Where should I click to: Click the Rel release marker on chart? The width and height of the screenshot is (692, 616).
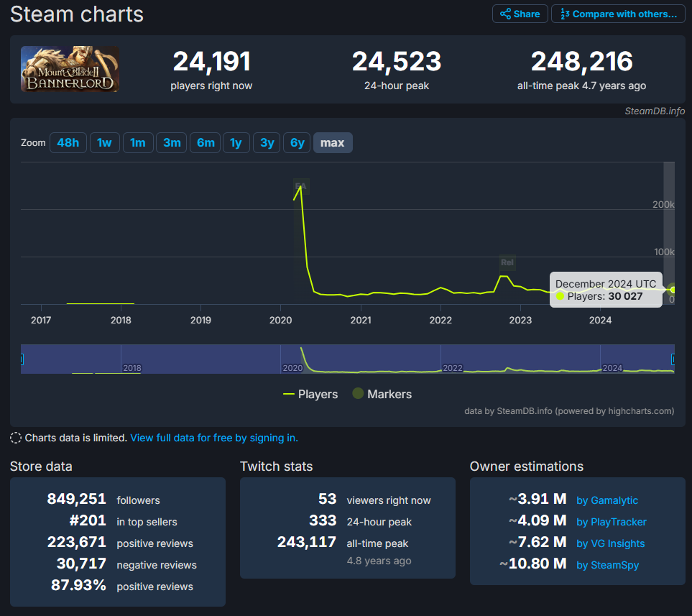pyautogui.click(x=507, y=262)
